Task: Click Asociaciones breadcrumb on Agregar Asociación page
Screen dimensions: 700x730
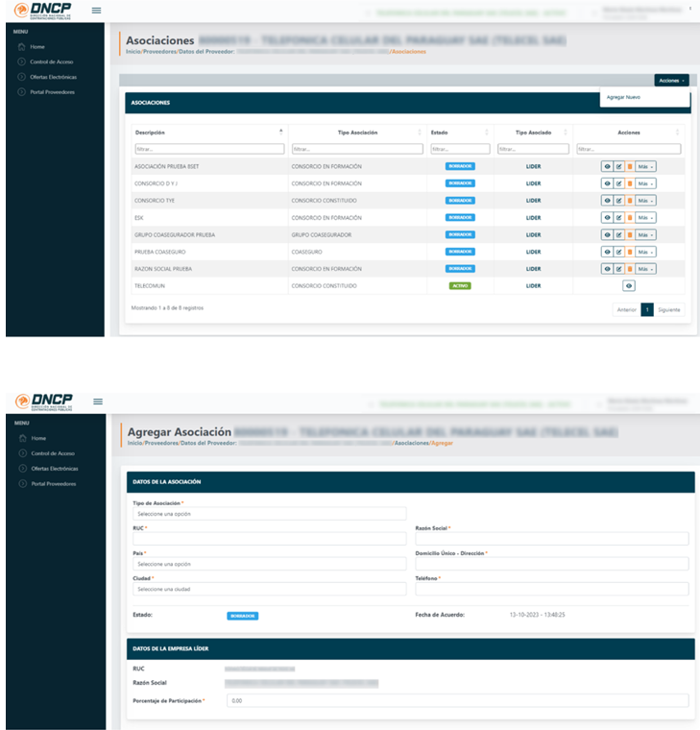Action: pyautogui.click(x=411, y=443)
